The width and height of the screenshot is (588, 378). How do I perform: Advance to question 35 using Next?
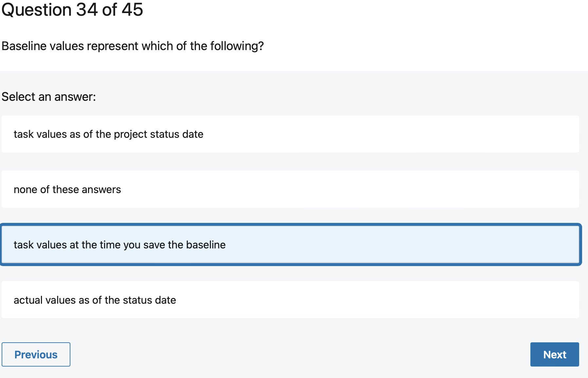pos(554,354)
